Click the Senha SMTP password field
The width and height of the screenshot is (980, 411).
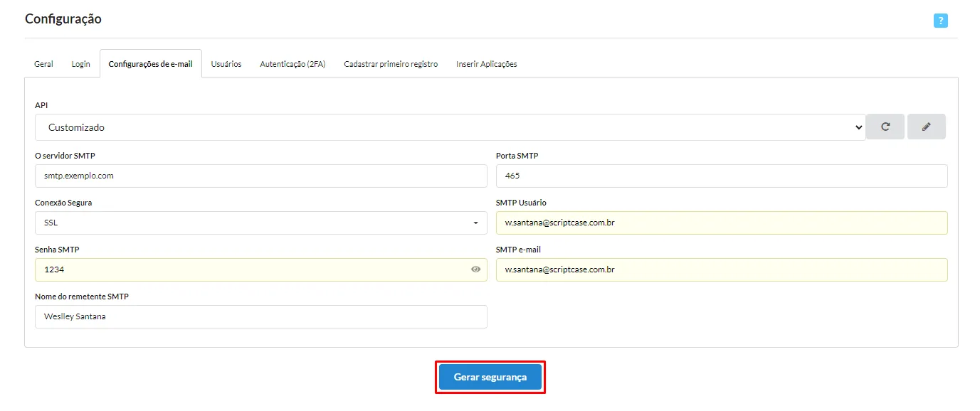coord(261,269)
